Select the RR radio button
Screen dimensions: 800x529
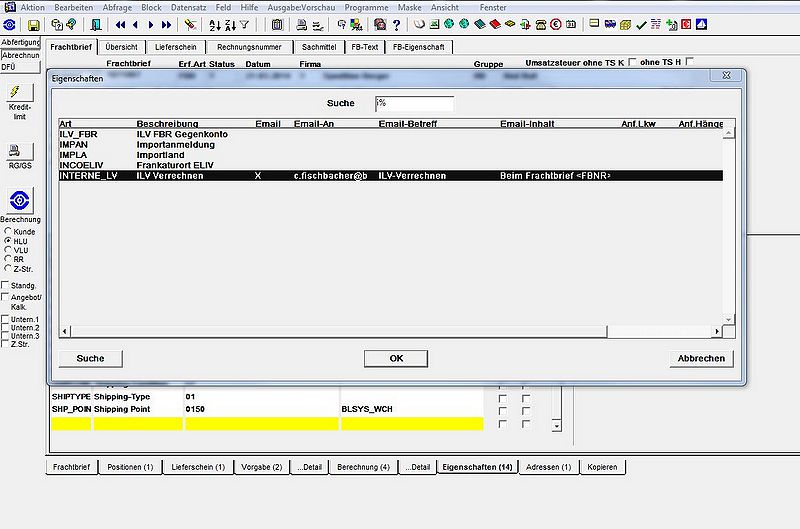(x=8, y=259)
